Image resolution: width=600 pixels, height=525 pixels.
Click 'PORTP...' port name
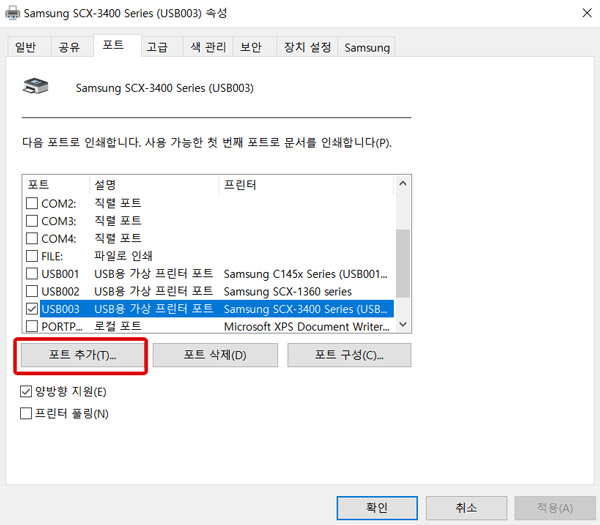(x=62, y=327)
